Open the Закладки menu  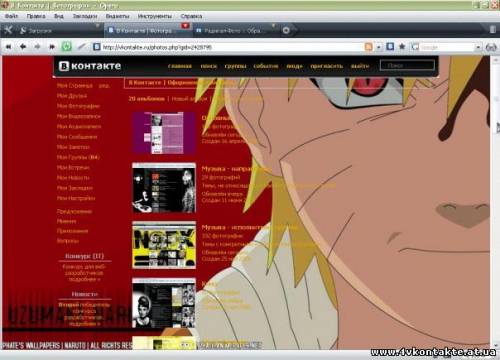(x=85, y=16)
